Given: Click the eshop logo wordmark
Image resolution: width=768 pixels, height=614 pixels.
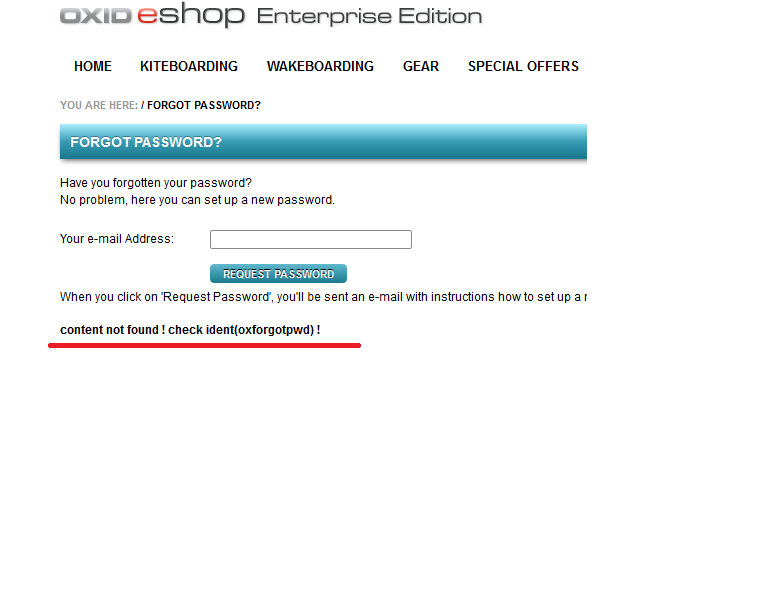Looking at the screenshot, I should 191,15.
